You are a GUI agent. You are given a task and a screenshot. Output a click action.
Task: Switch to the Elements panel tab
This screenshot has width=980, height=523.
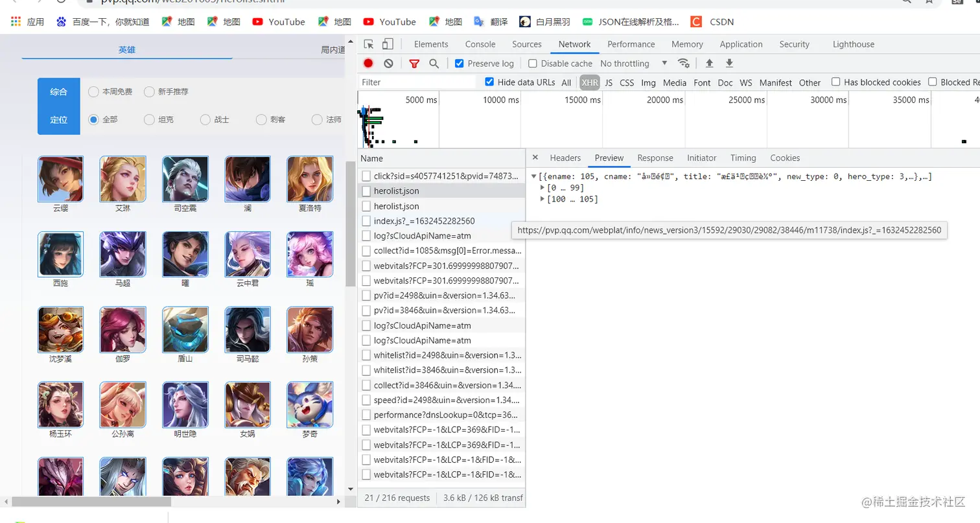(x=431, y=44)
